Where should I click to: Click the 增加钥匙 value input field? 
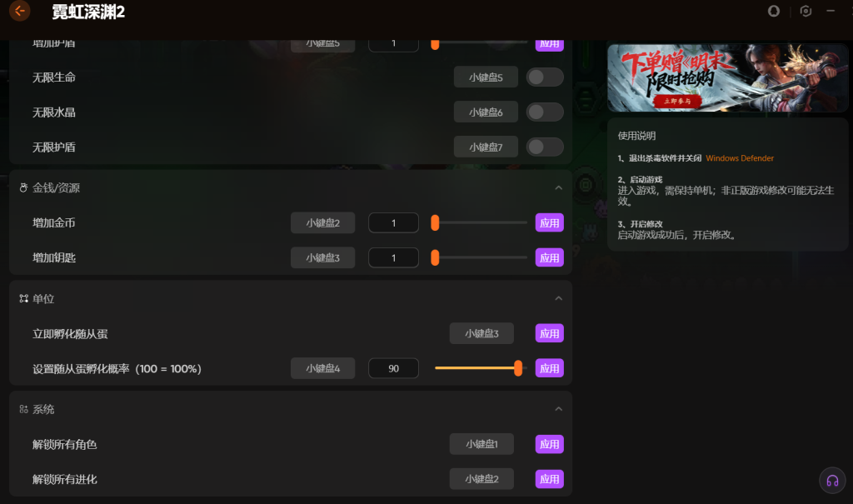tap(393, 257)
